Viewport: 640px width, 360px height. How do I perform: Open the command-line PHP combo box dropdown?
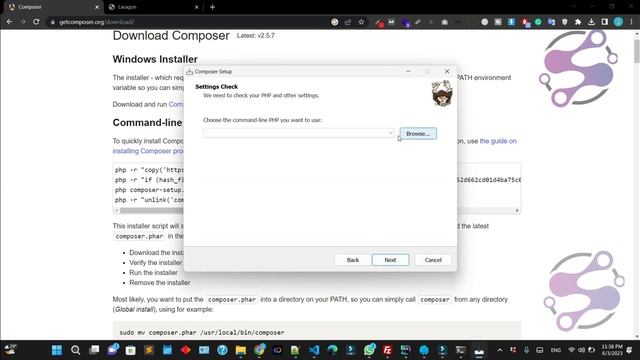391,133
